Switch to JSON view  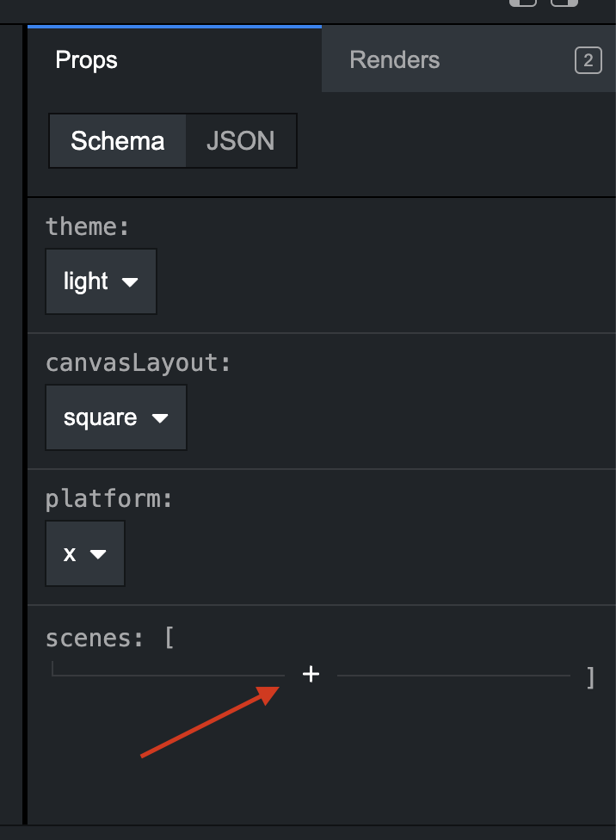[x=241, y=140]
